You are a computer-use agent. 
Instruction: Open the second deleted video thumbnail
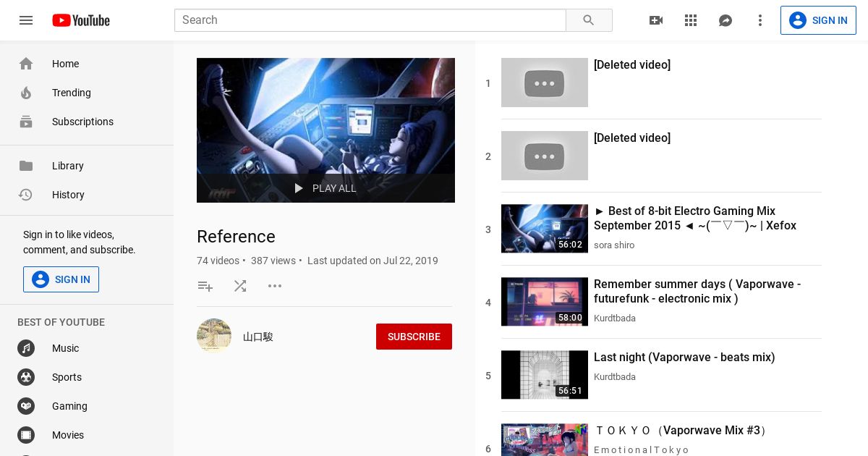(x=545, y=156)
